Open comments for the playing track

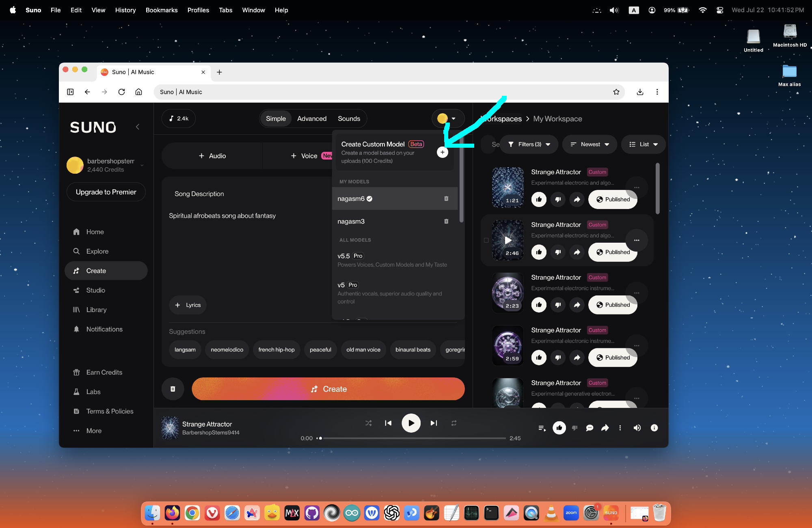590,428
